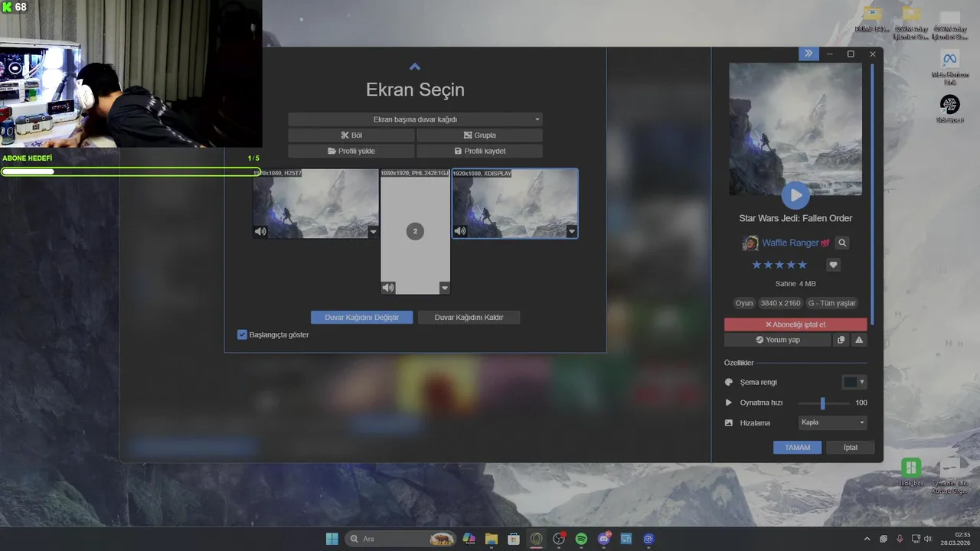The image size is (980, 551).
Task: Play the Star Wars Jedi wallpaper preview
Action: coord(795,196)
